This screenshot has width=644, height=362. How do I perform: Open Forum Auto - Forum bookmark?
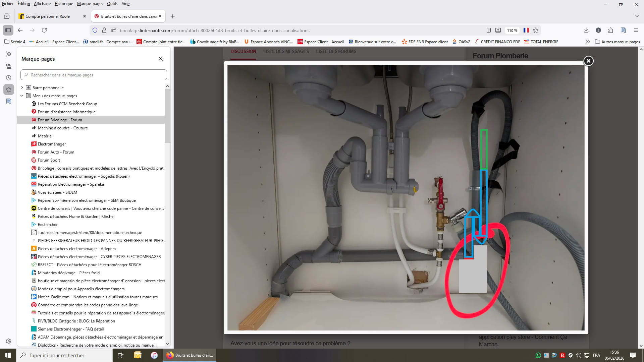(x=56, y=152)
